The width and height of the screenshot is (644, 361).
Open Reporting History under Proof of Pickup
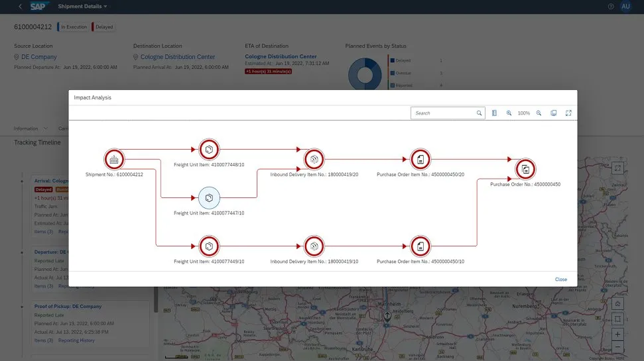pos(76,340)
